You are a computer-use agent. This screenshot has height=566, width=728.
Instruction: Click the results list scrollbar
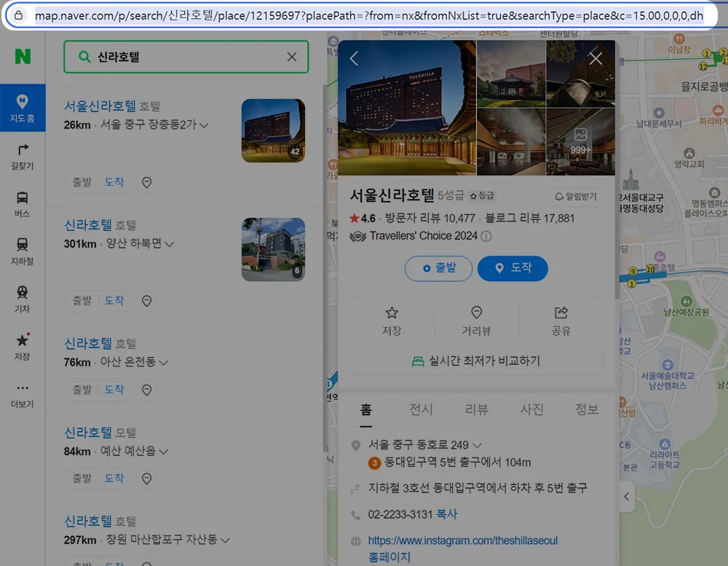pos(325,267)
